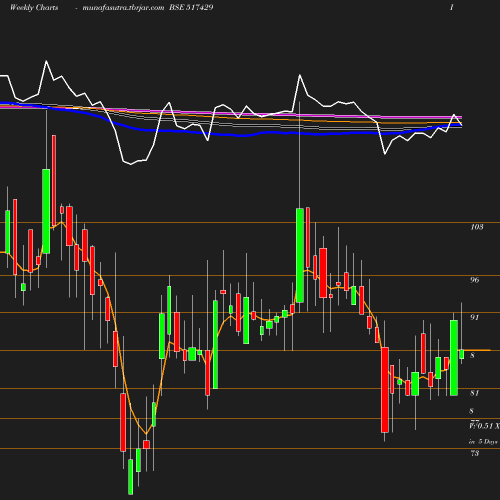Click the "BSE 517429" symbol label
The image size is (500, 500).
(x=191, y=7)
